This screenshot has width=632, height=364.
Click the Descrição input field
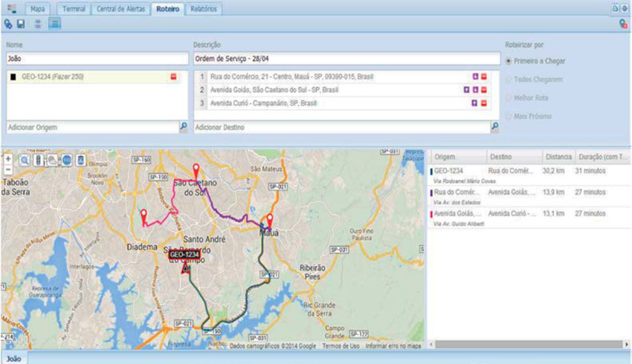[346, 59]
